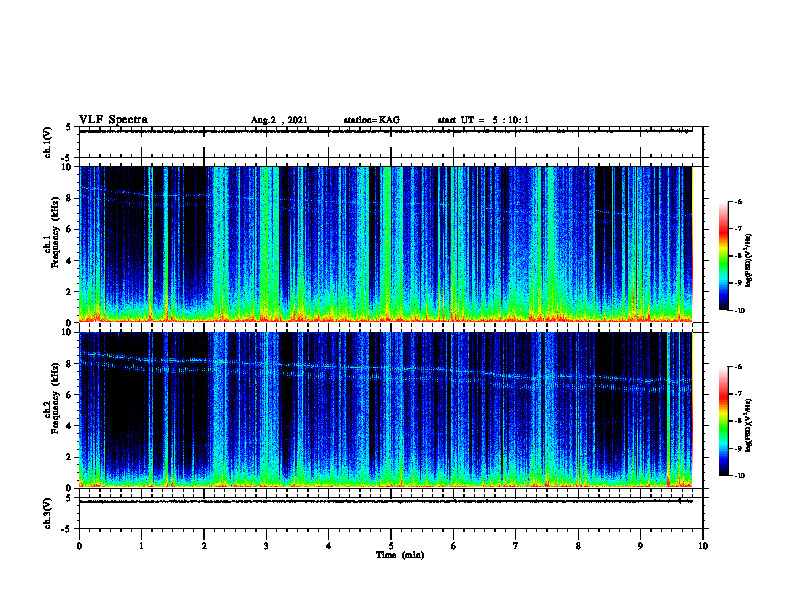Click time axis tick label "1"
This screenshot has height=612, width=792.
click(141, 546)
